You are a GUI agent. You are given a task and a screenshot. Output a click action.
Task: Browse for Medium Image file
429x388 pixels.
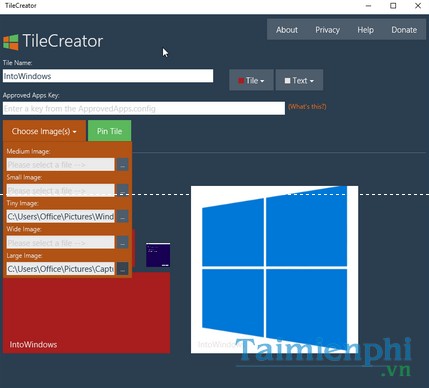122,165
